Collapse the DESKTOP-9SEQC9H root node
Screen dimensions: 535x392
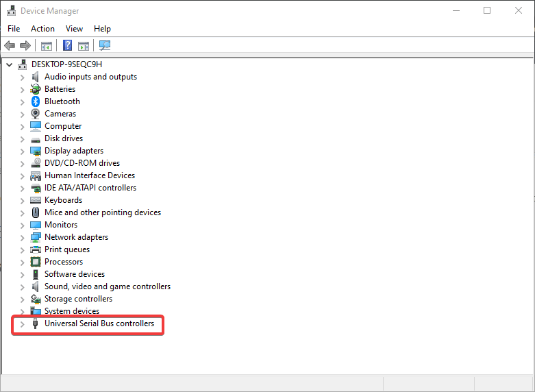coord(10,64)
